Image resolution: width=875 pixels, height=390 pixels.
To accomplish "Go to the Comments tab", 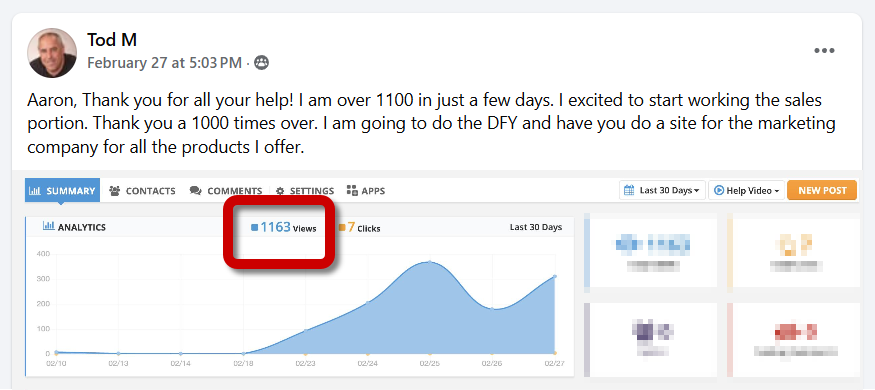I will pos(226,191).
